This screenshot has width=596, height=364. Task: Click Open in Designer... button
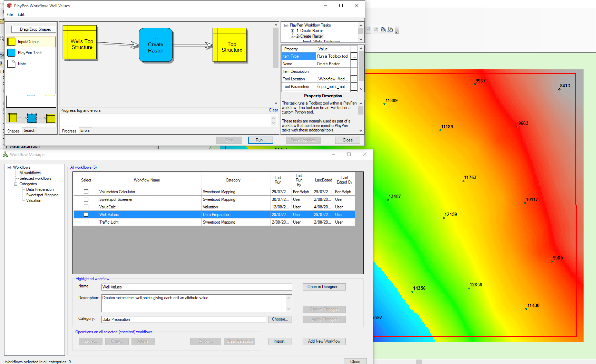pos(324,287)
